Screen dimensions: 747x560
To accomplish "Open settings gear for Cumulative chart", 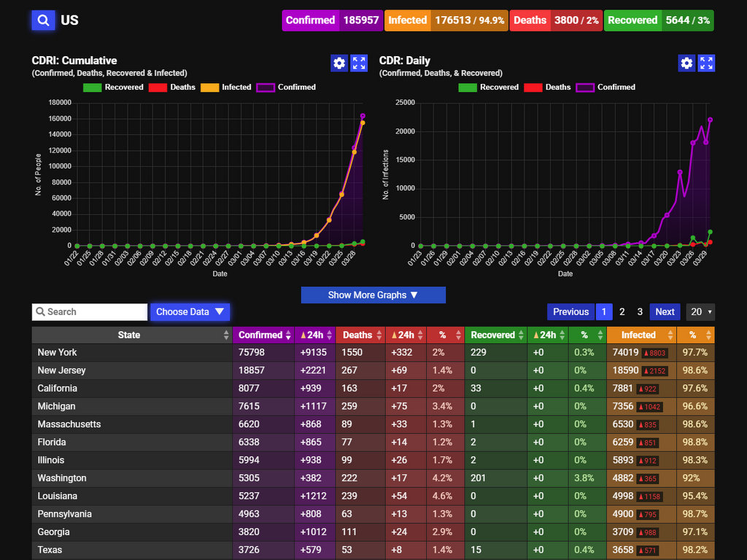I will [338, 63].
